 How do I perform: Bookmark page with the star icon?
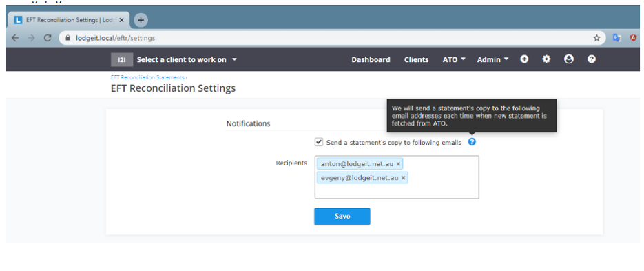(x=596, y=38)
